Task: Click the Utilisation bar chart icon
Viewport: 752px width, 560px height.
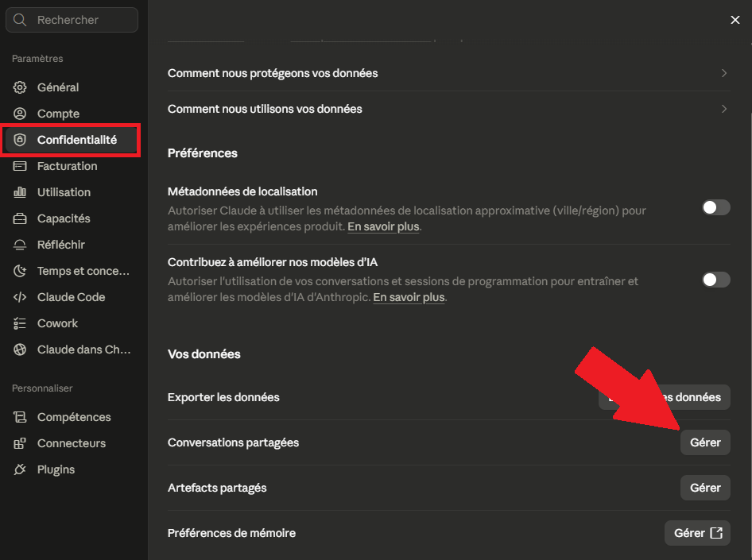Action: [20, 192]
